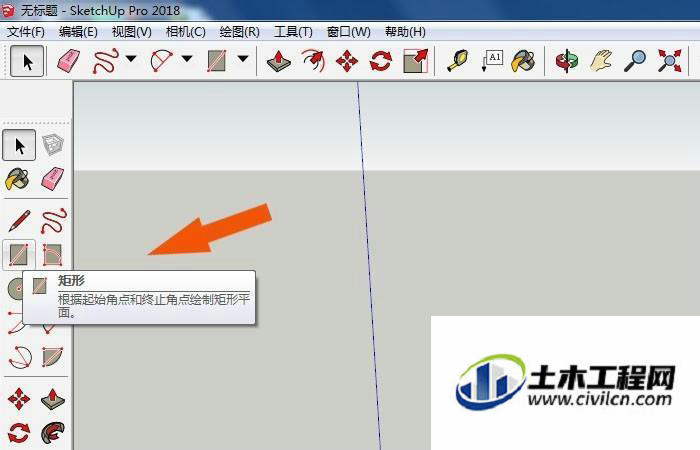Choose the Zoom magnifier tool

point(635,61)
